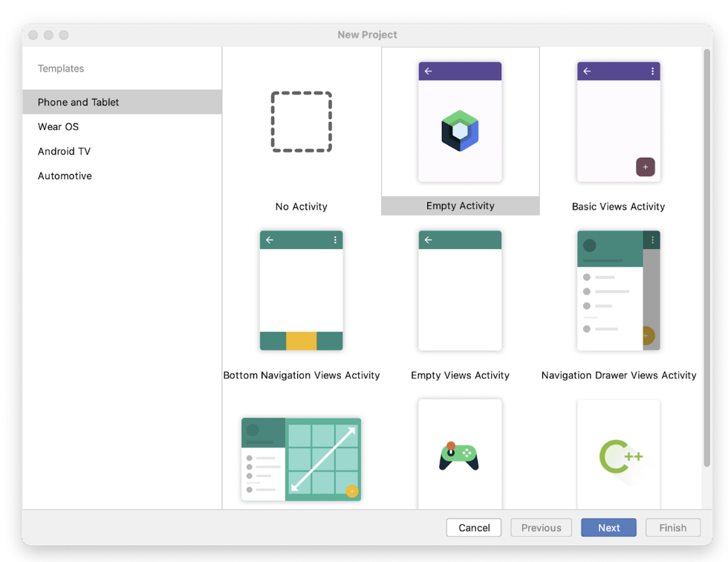Screen dimensions: 728x562
Task: Click the Jetpack Compose hexagon logo
Action: [460, 131]
